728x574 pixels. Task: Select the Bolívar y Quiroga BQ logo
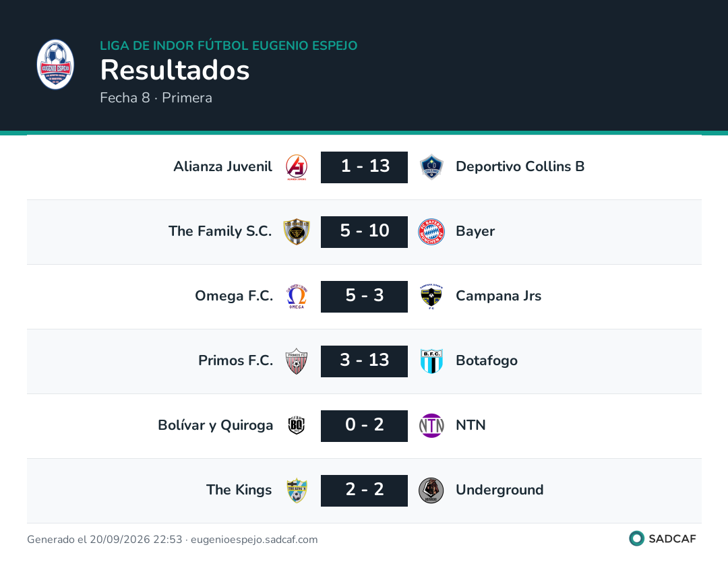pos(296,426)
